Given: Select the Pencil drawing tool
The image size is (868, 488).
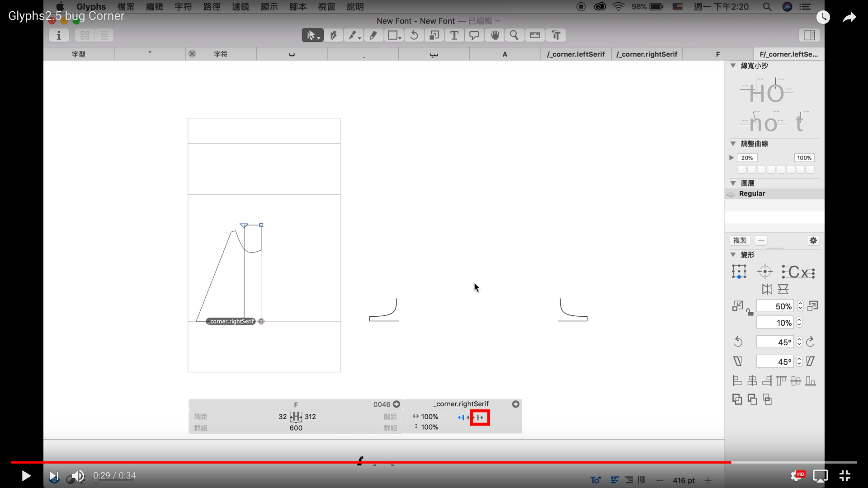Looking at the screenshot, I should pos(373,35).
